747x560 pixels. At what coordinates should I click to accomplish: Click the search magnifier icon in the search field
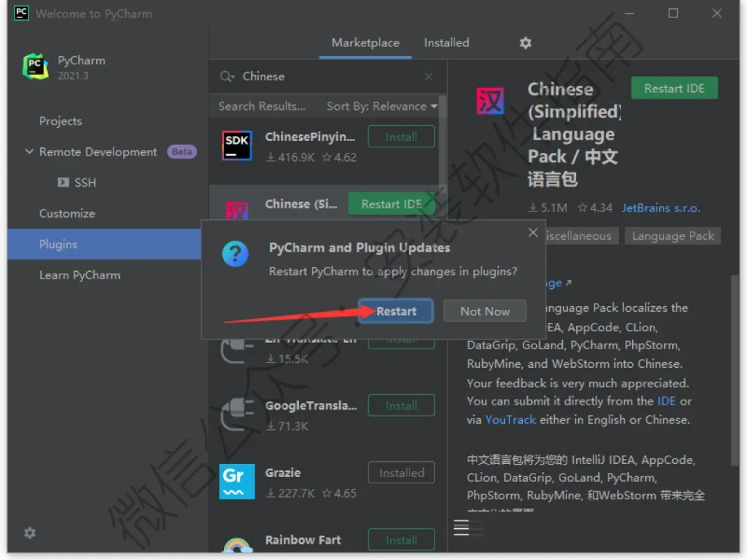(226, 76)
